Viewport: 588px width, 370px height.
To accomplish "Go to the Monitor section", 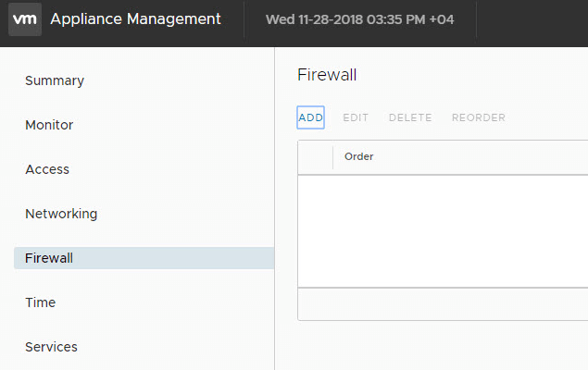I will pyautogui.click(x=49, y=125).
